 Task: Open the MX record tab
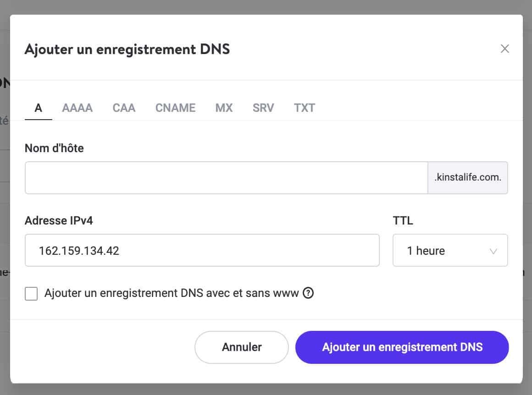coord(224,108)
